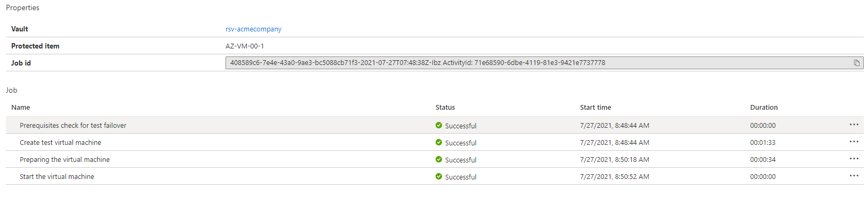
Task: Click the success checkmark for Create test virtual machine
Action: tap(439, 142)
